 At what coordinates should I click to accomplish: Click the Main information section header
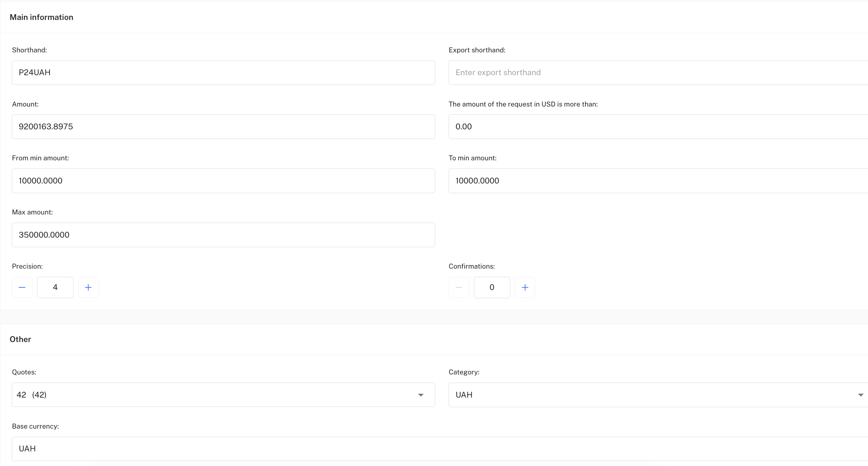pyautogui.click(x=42, y=17)
